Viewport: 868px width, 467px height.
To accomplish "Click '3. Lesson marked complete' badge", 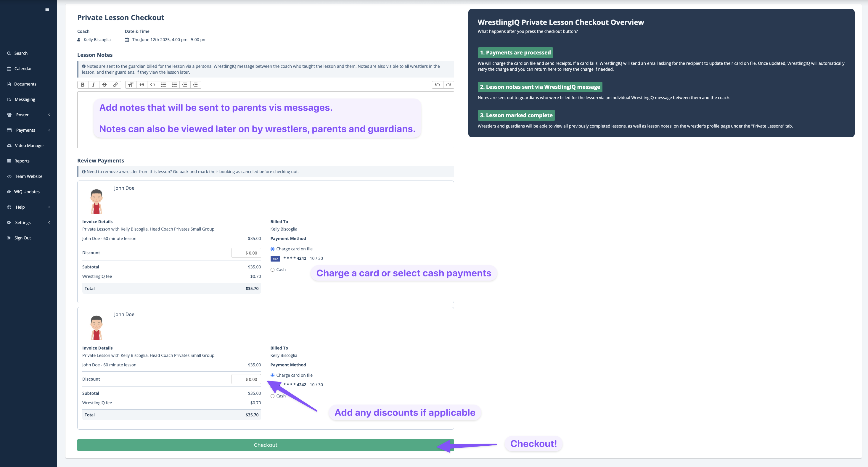I will click(516, 115).
